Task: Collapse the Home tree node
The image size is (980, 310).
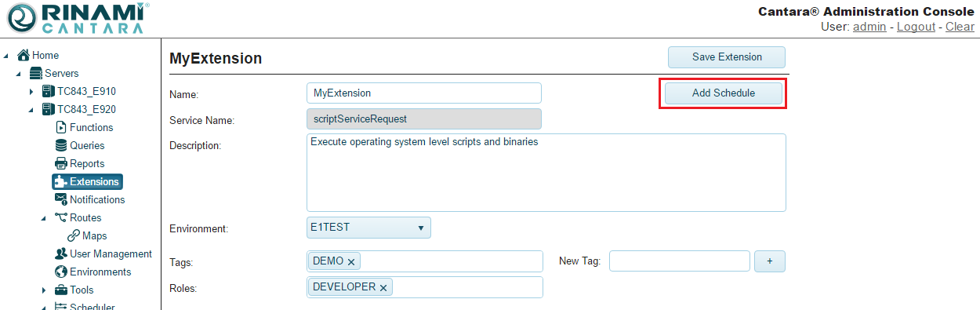Action: [x=7, y=56]
